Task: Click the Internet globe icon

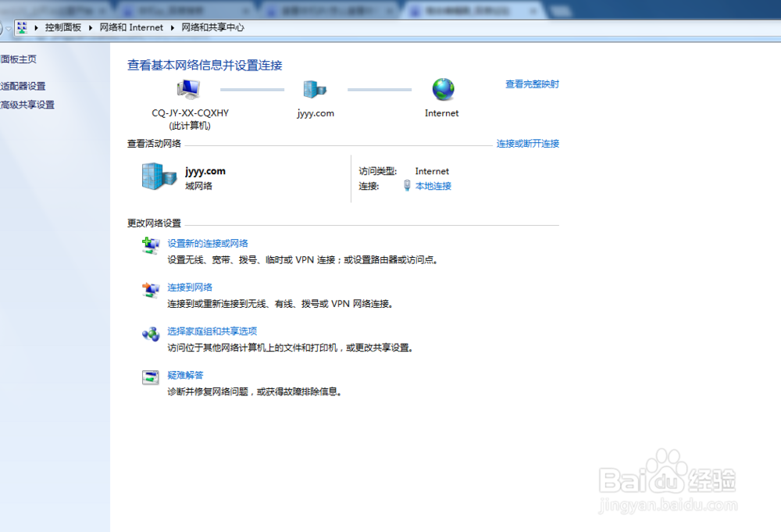Action: click(x=442, y=89)
